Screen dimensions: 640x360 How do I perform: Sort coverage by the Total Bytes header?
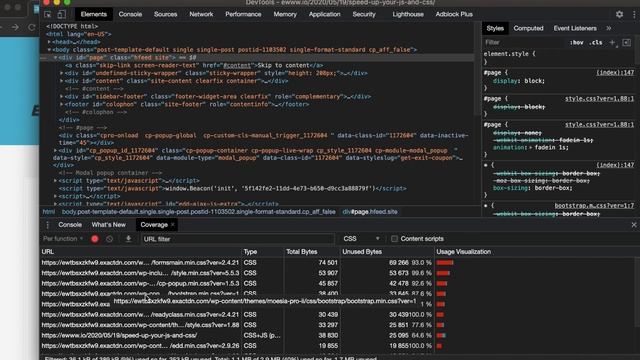click(x=312, y=252)
